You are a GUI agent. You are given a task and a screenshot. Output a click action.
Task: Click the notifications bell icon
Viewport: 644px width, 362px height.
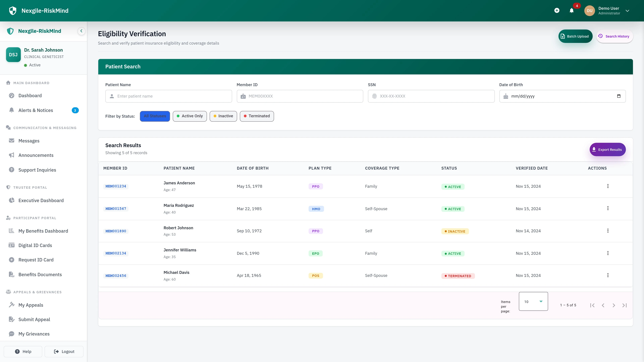572,11
